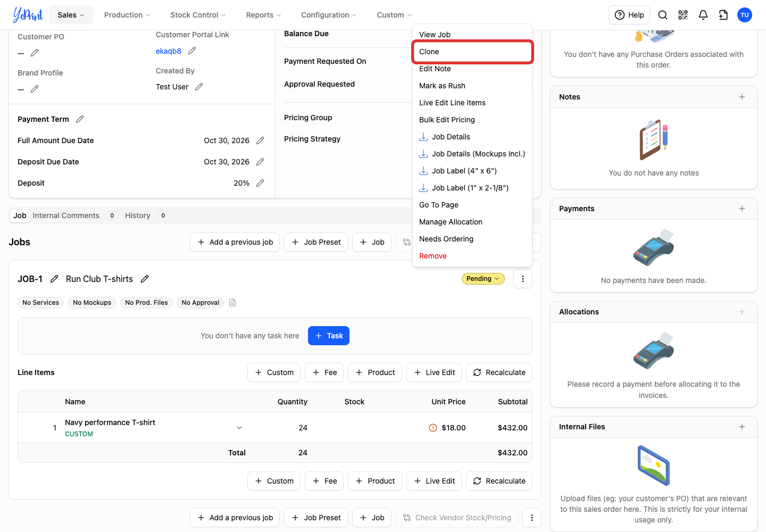This screenshot has width=766, height=532.
Task: Add payment using Payments plus icon
Action: [x=742, y=209]
